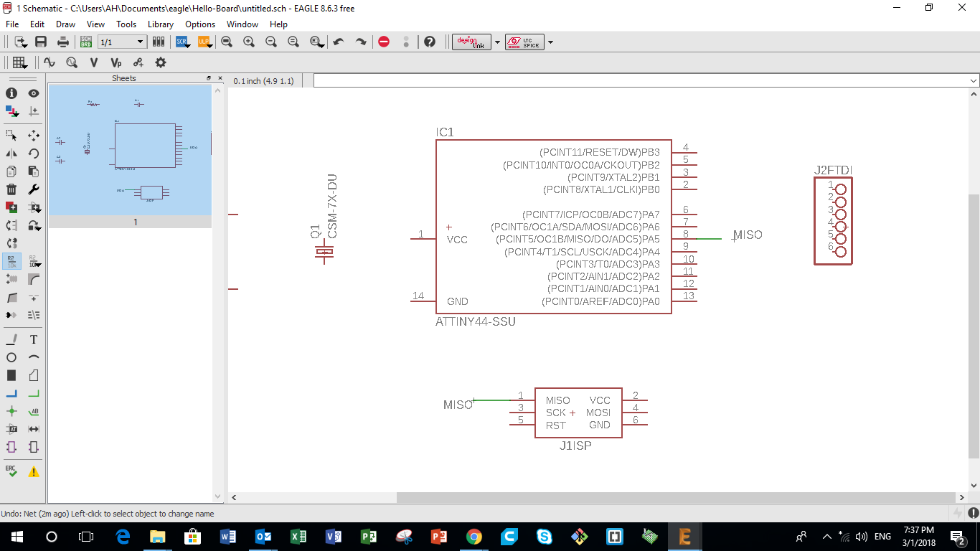Click the ATTINY44-SSU value label
The image size is (980, 551).
click(476, 321)
